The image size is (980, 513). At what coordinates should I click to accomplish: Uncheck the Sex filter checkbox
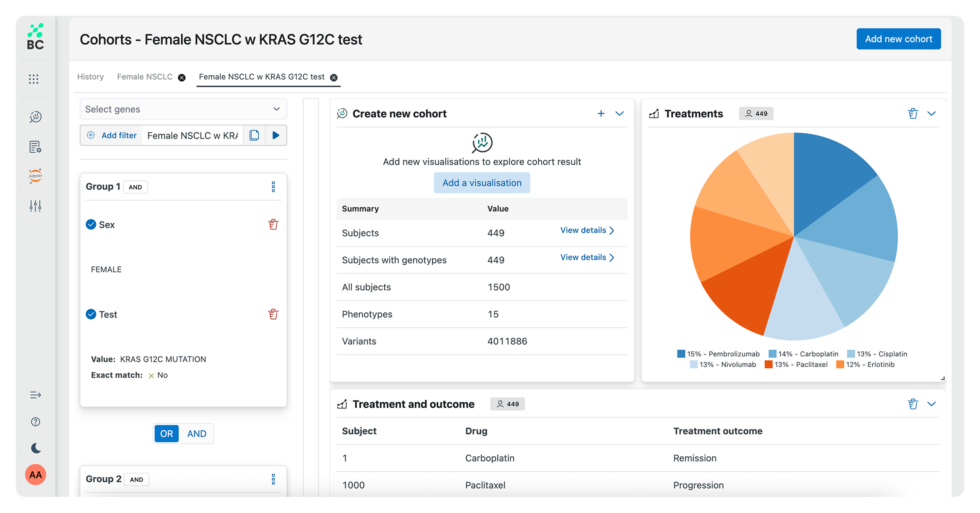pos(91,225)
